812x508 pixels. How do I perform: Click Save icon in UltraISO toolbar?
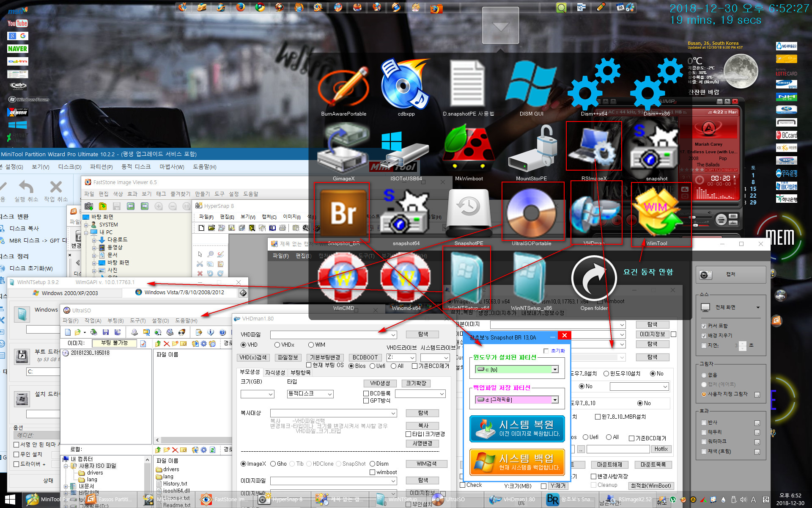pos(106,332)
